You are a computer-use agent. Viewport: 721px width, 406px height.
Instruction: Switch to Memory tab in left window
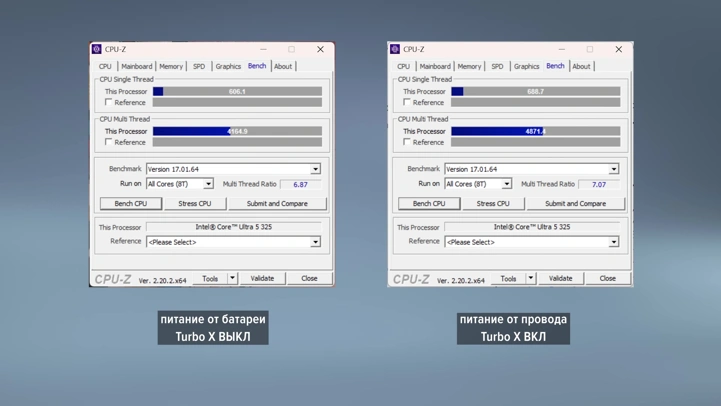tap(171, 66)
